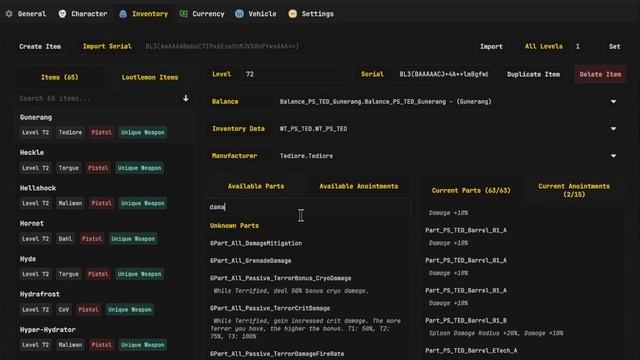Open Current Parts (63/63) tab
640x360 pixels.
point(471,191)
